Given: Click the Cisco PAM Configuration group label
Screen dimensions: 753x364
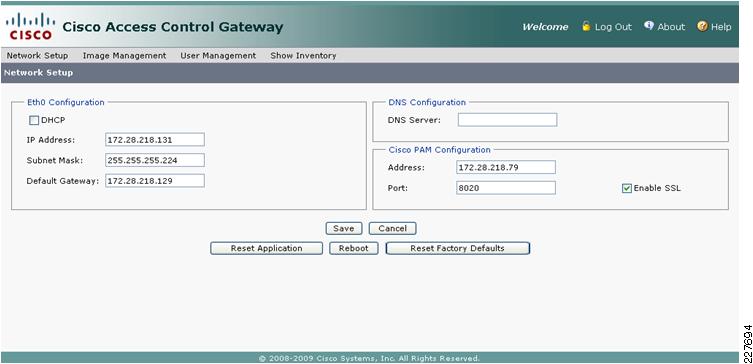Looking at the screenshot, I should point(439,150).
